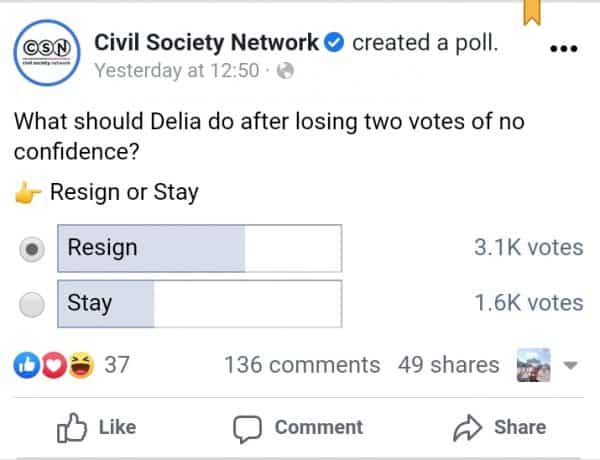Expand the audience selector dropdown arrow
Image resolution: width=600 pixels, height=460 pixels.
(571, 366)
